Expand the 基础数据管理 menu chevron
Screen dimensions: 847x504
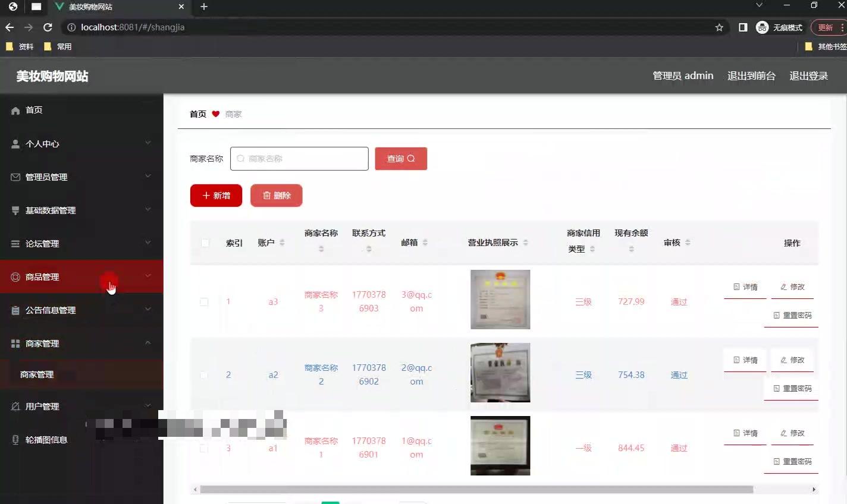(148, 209)
